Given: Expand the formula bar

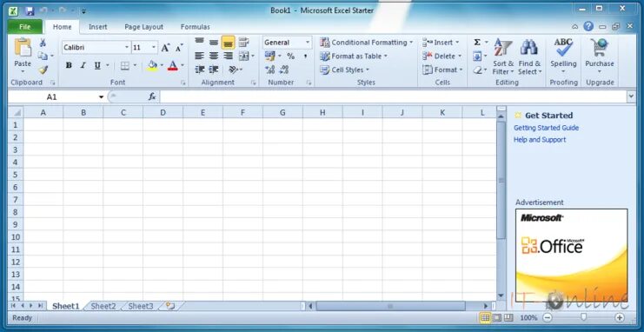Looking at the screenshot, I should (x=631, y=97).
